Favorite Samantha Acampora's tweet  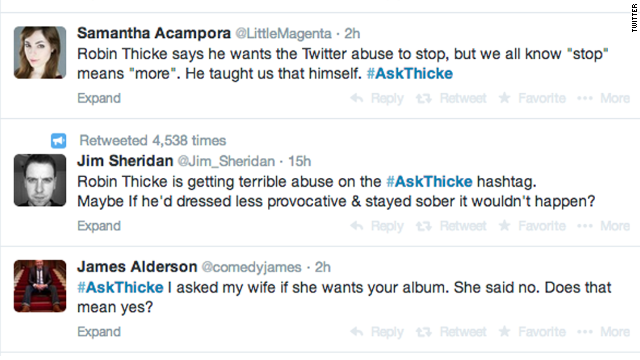(x=533, y=98)
